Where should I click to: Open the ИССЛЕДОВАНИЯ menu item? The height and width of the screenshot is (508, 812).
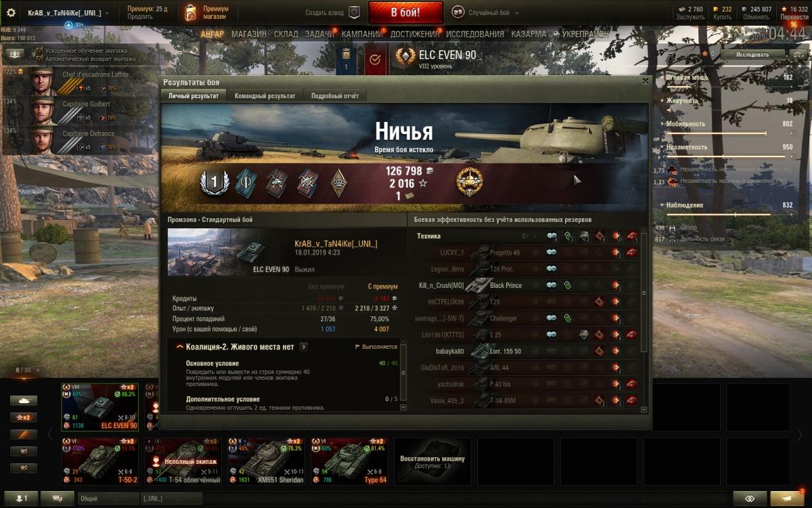pos(475,34)
